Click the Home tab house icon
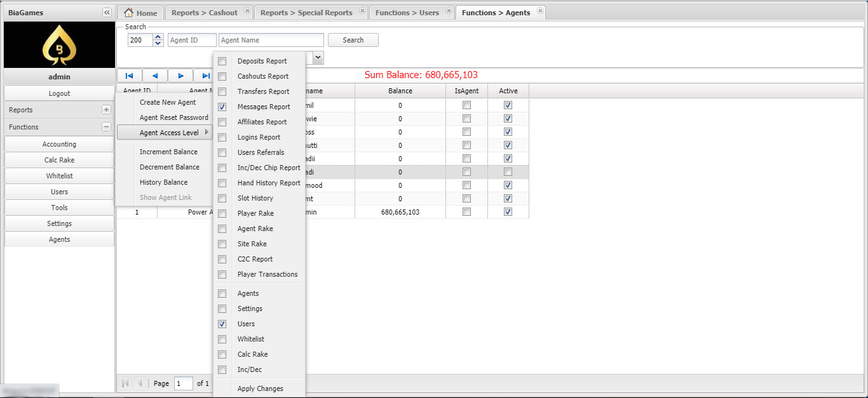868x398 pixels. click(x=129, y=13)
